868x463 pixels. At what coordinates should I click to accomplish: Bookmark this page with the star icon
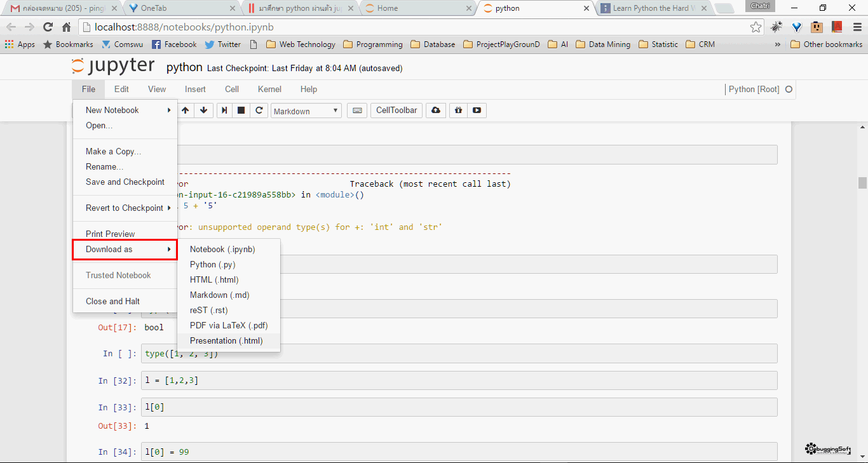coord(756,27)
